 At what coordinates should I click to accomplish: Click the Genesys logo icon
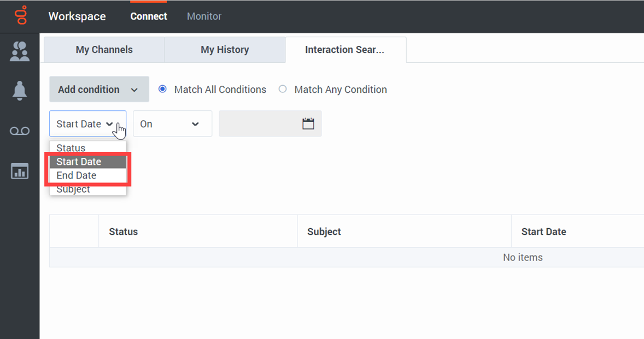pyautogui.click(x=20, y=16)
